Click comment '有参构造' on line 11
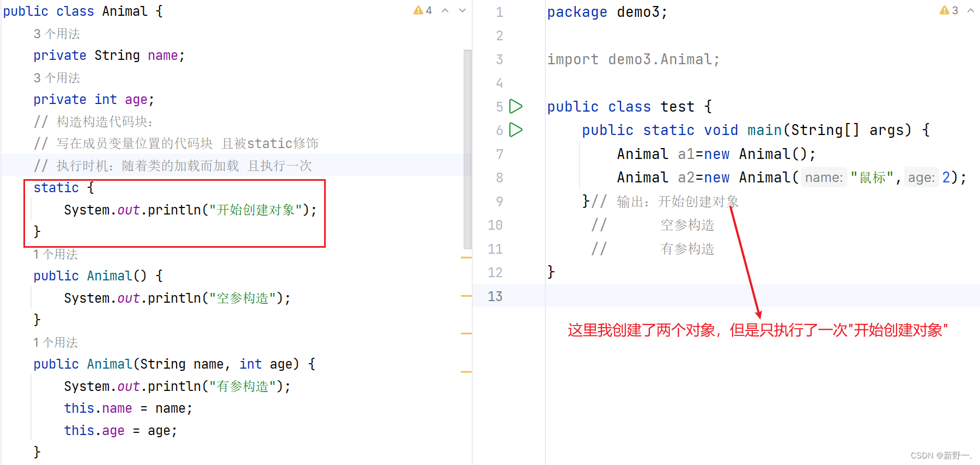 687,249
